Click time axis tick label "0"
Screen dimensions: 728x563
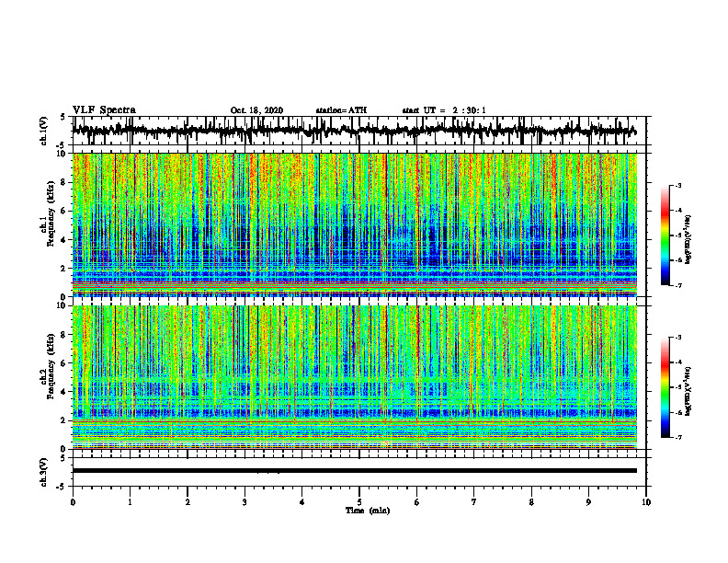(x=73, y=502)
